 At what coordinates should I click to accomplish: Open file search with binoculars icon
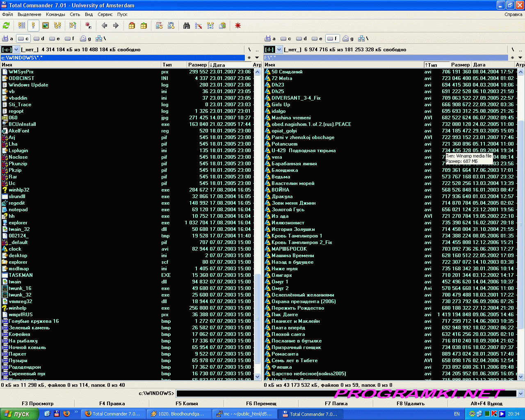[187, 25]
